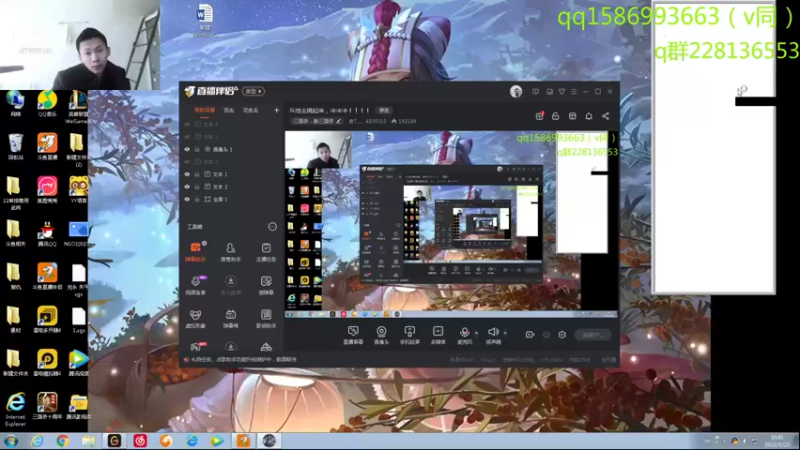This screenshot has width=800, height=450.
Task: Add a phone screen-cast source
Action: pos(410,335)
